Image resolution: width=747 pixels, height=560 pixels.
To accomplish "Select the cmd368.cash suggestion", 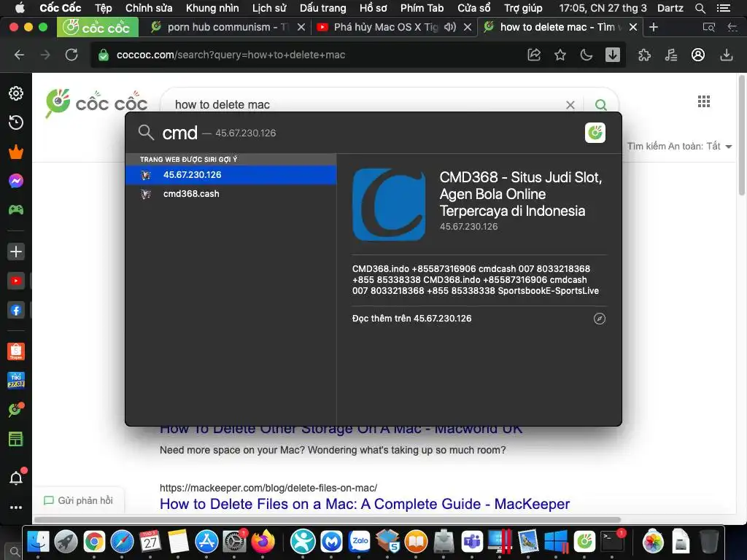I will (x=231, y=194).
